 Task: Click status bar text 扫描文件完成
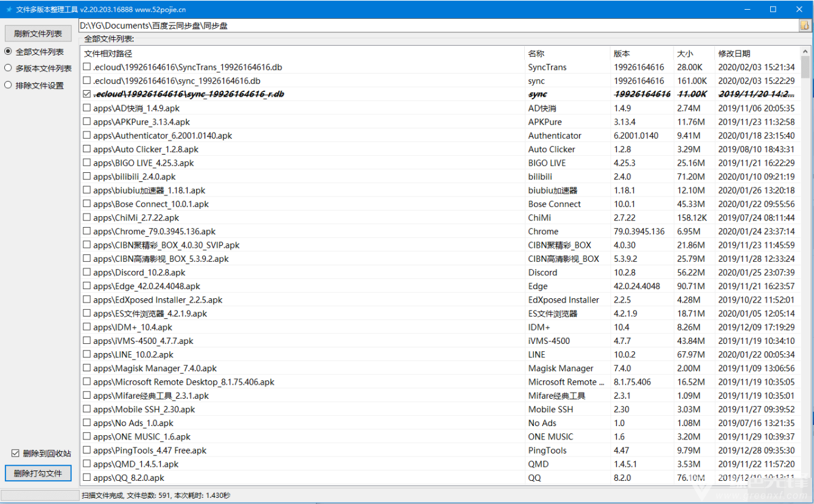pyautogui.click(x=102, y=495)
